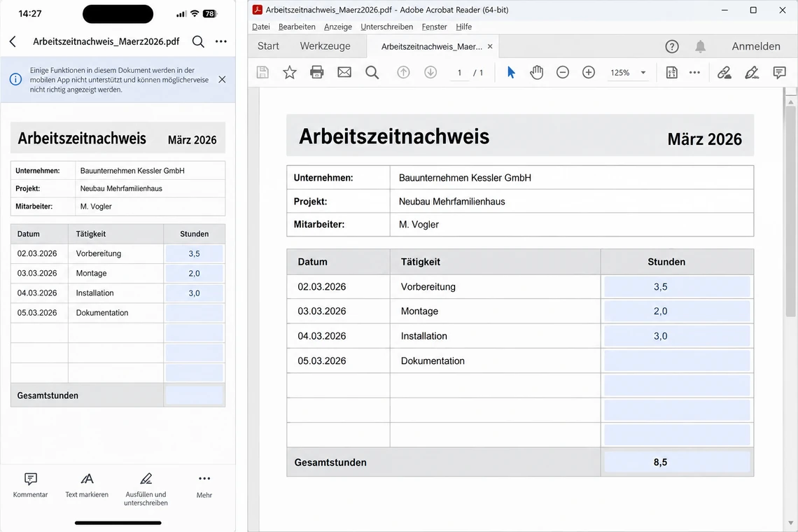Open the zoom level dropdown showing 125%
The image size is (798, 532).
pyautogui.click(x=628, y=72)
